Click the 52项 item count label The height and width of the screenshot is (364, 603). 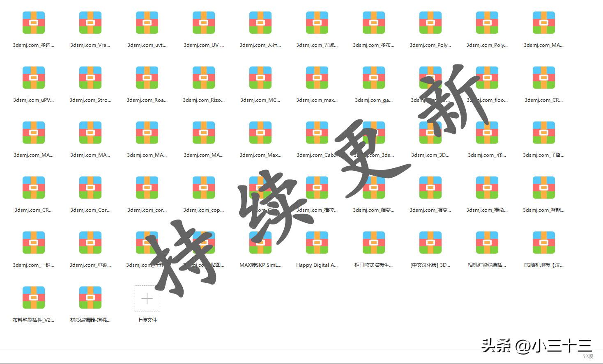pos(588,357)
